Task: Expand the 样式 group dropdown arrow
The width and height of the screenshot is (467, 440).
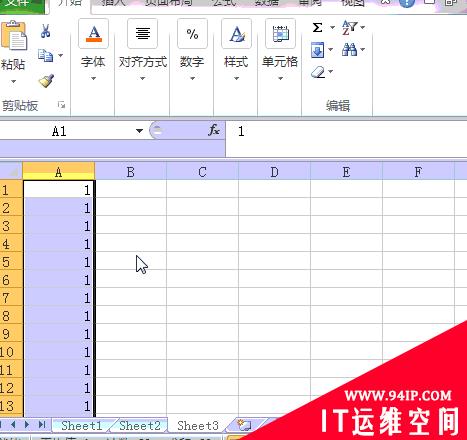Action: pos(236,79)
